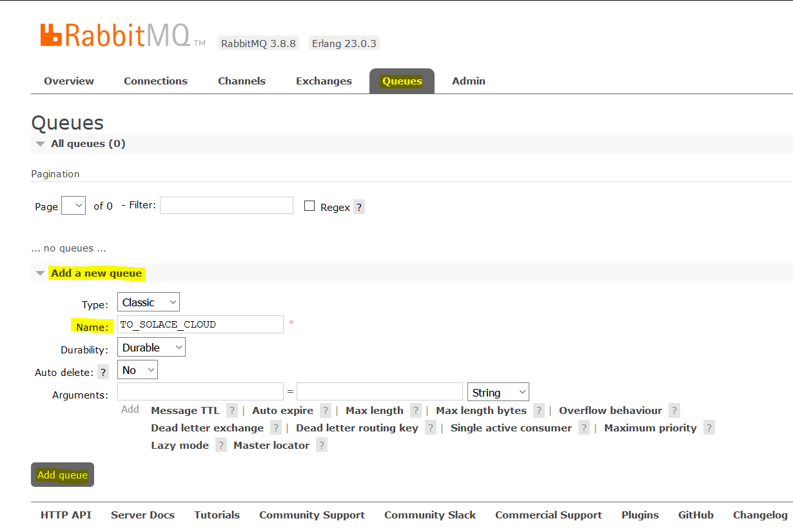The height and width of the screenshot is (532, 793).
Task: Click the RabbitMQ logo icon
Action: tap(50, 34)
